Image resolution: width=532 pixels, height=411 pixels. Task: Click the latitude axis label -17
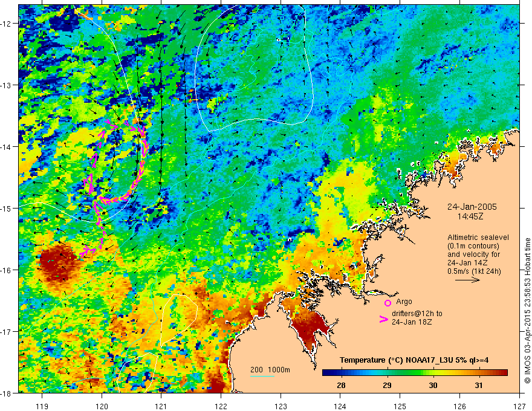(6, 332)
